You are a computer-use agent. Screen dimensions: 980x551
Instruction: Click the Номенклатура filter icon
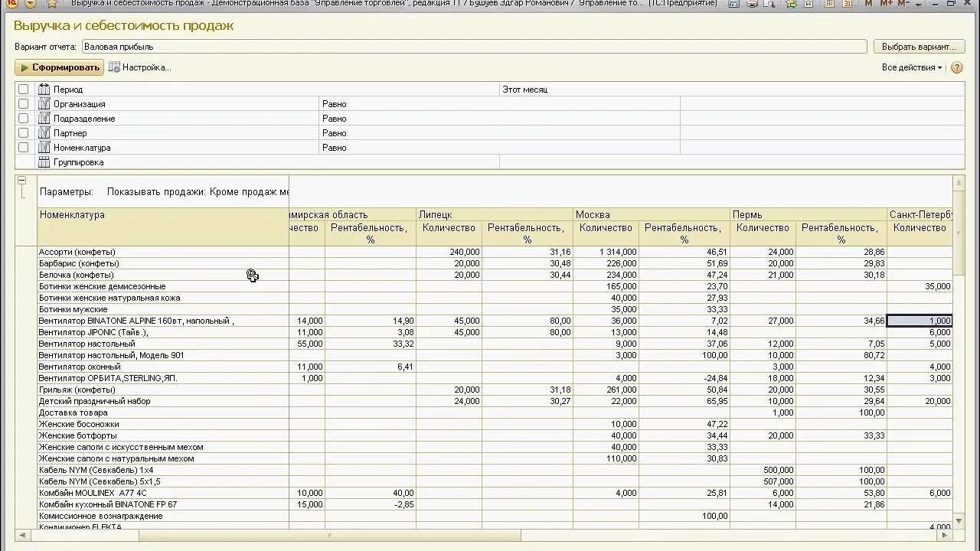[44, 148]
